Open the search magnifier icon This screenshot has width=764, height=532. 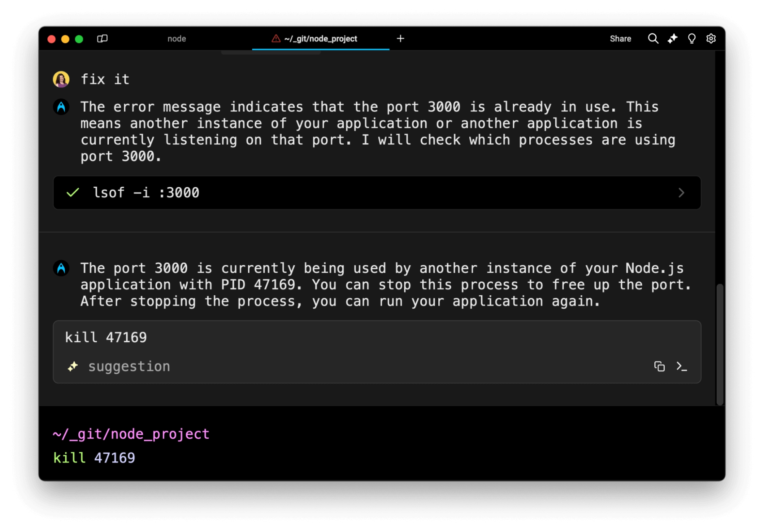point(653,39)
